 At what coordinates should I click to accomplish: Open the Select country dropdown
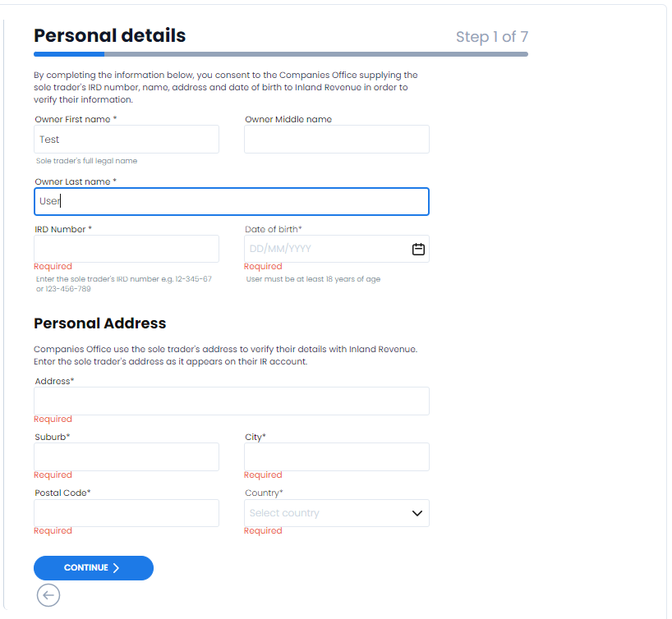tap(337, 513)
